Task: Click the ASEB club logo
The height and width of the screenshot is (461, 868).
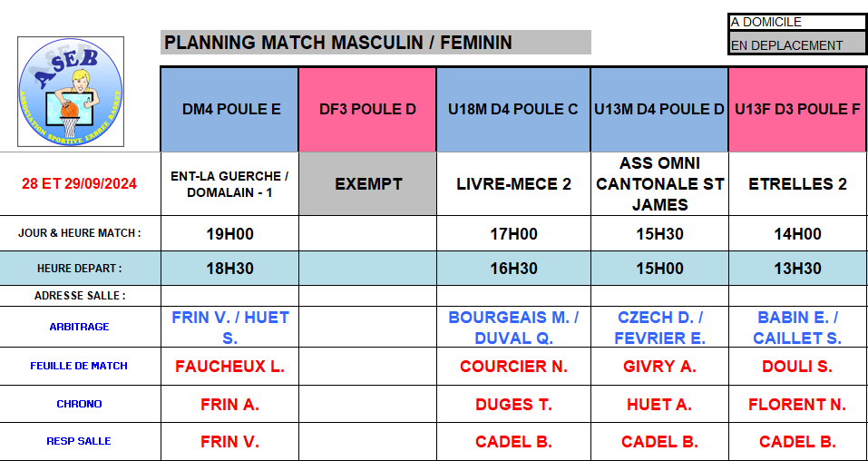Action: (x=71, y=91)
